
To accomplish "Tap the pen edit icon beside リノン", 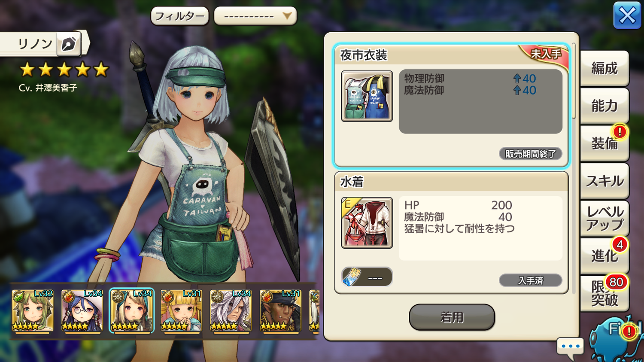I will click(x=69, y=44).
